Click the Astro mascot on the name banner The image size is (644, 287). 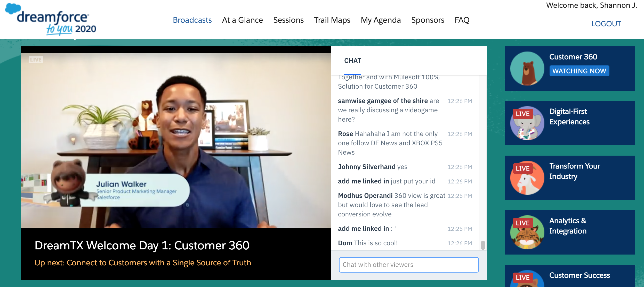[69, 183]
